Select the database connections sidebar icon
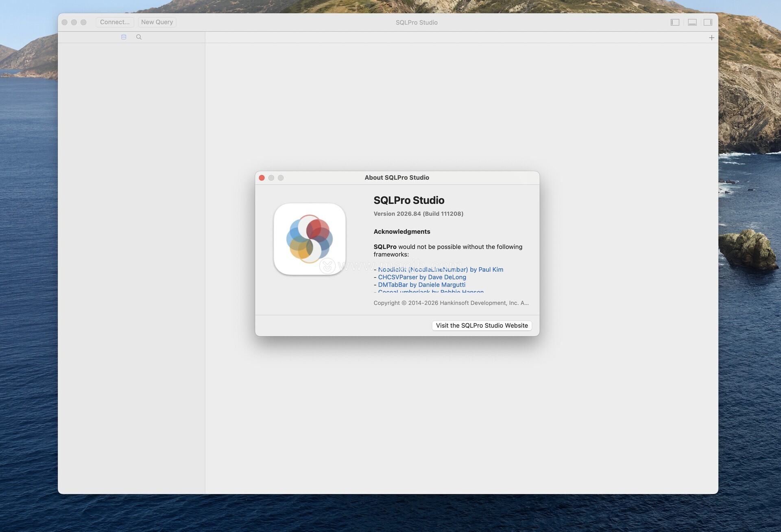 124,37
